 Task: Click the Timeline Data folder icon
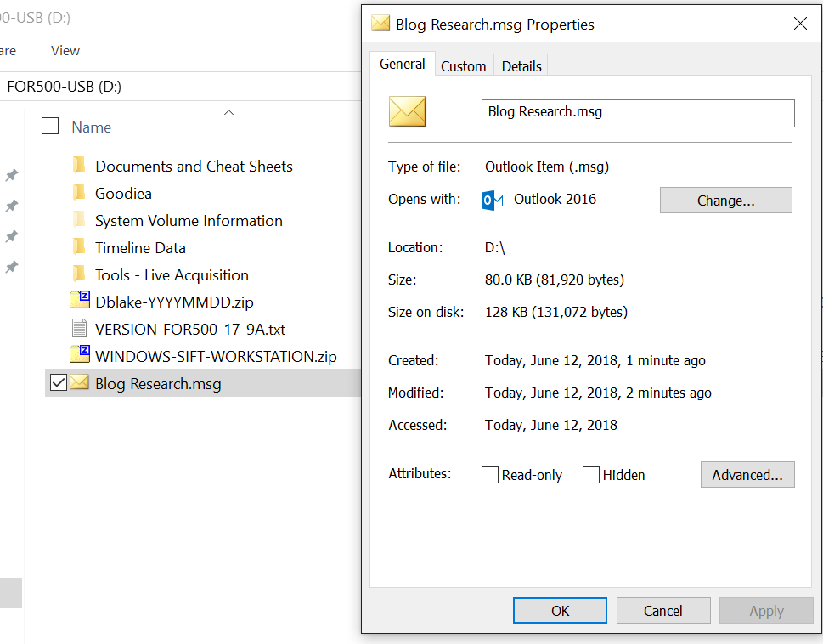pyautogui.click(x=79, y=247)
